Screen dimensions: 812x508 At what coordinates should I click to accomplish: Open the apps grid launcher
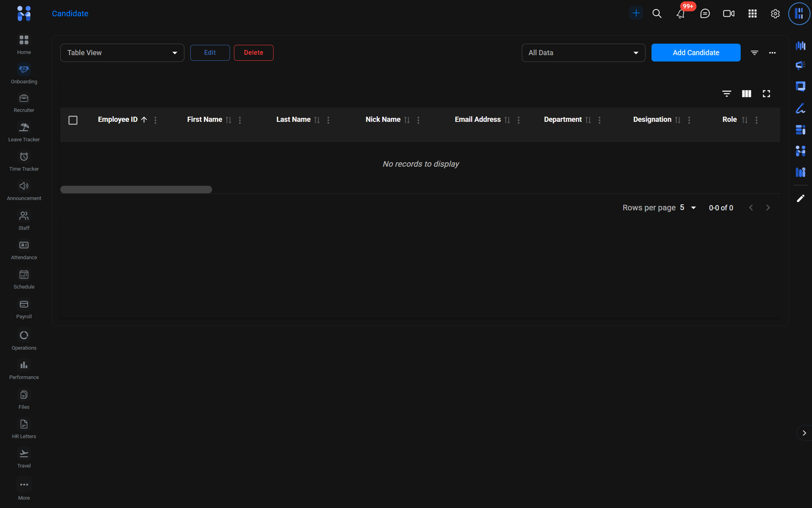752,13
